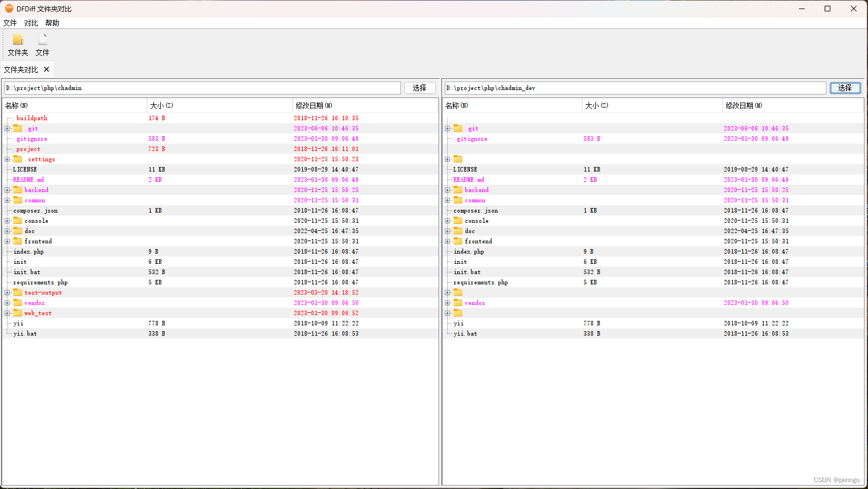
Task: Select index.php in right pane
Action: 469,251
